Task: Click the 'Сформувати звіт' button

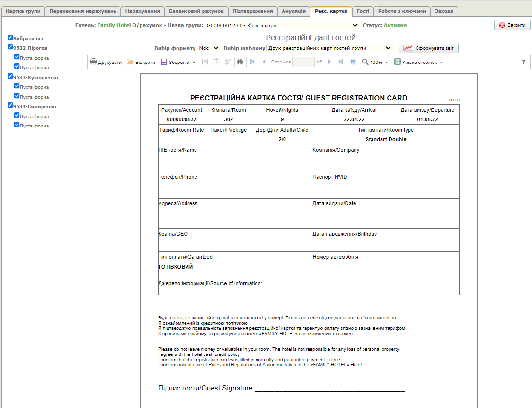Action: coord(428,48)
